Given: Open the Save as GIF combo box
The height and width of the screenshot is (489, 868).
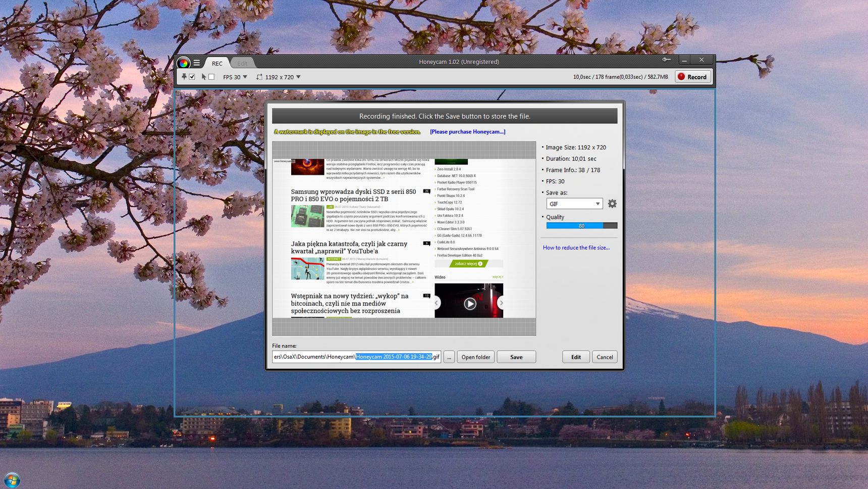Looking at the screenshot, I should point(574,204).
